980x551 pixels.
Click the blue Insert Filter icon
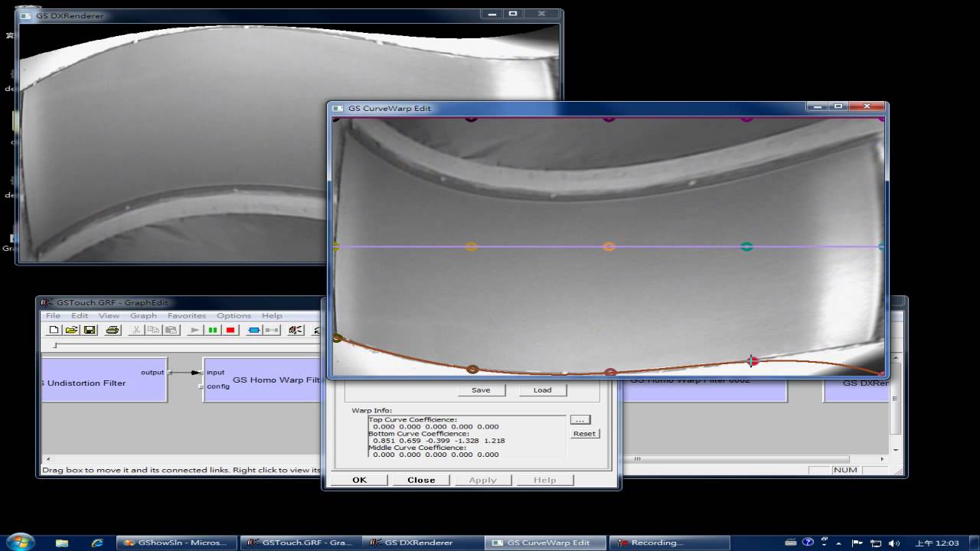[254, 330]
